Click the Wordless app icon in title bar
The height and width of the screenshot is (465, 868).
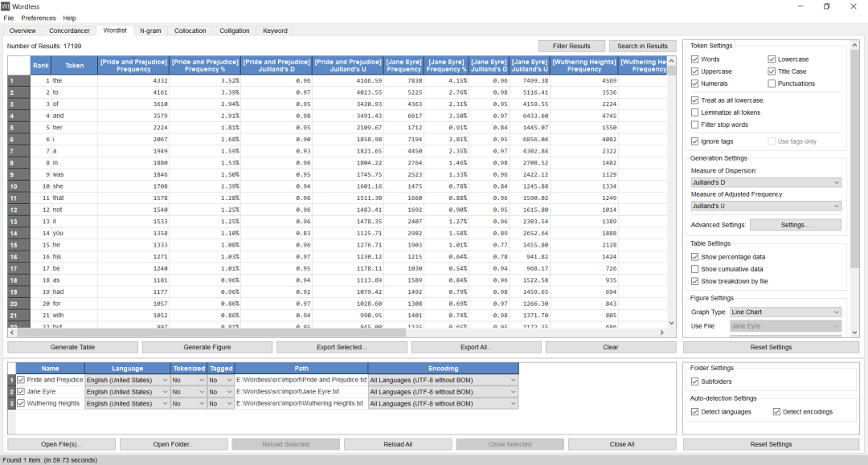tap(6, 6)
